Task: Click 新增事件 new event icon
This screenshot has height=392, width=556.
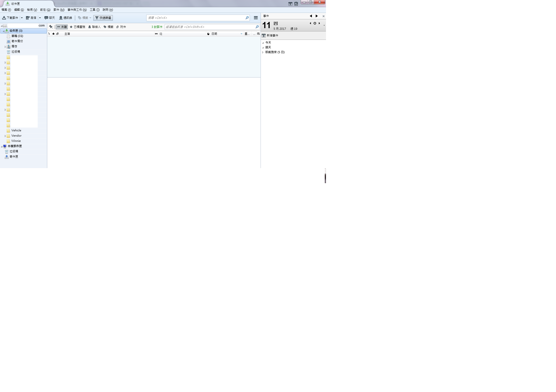Action: click(264, 36)
